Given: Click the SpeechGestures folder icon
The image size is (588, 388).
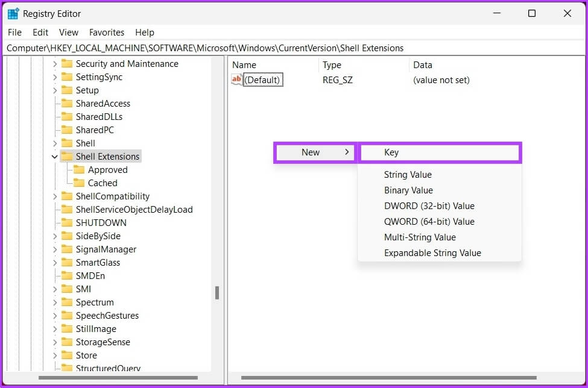Looking at the screenshot, I should 67,316.
